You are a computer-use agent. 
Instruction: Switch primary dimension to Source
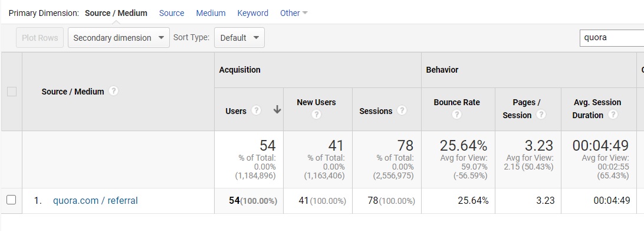[172, 13]
